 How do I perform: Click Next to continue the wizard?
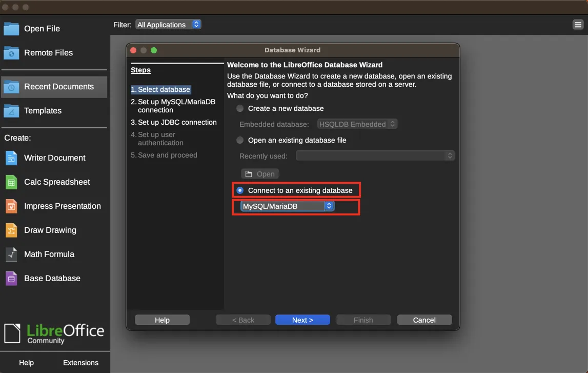pyautogui.click(x=302, y=320)
